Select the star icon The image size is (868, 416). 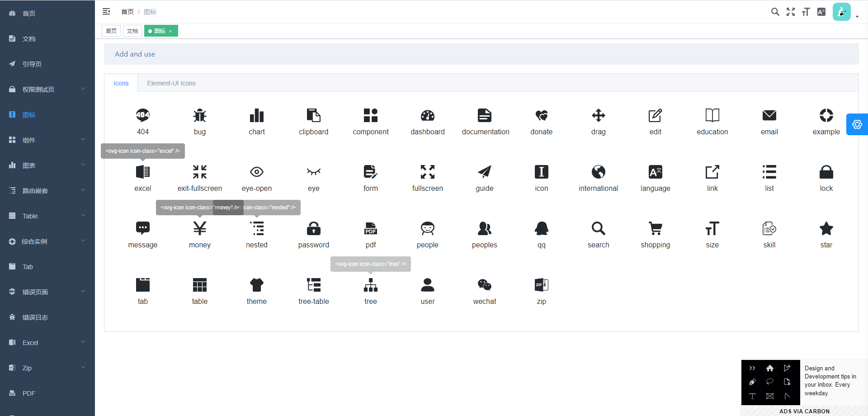pyautogui.click(x=826, y=228)
